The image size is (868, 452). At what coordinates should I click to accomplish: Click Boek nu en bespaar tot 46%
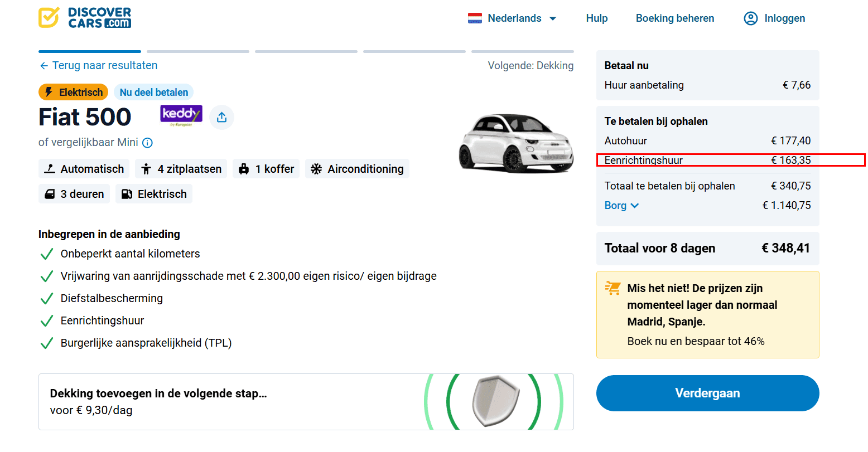[x=696, y=341]
